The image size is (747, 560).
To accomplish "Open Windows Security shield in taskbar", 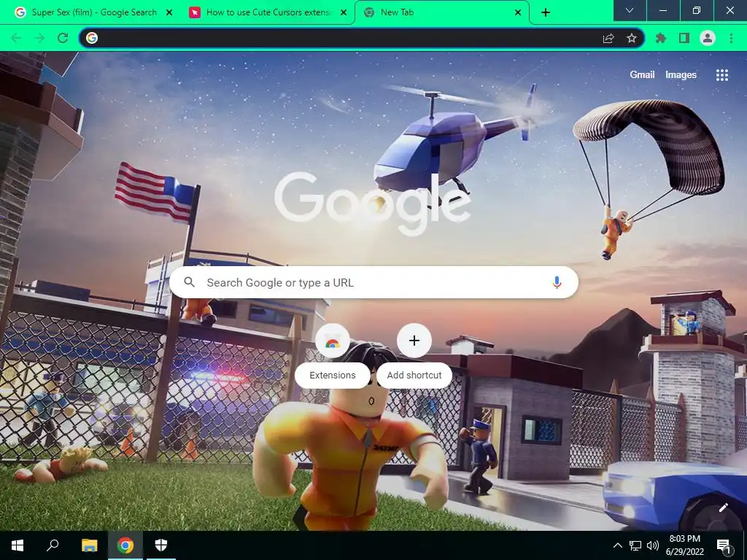I will [161, 545].
